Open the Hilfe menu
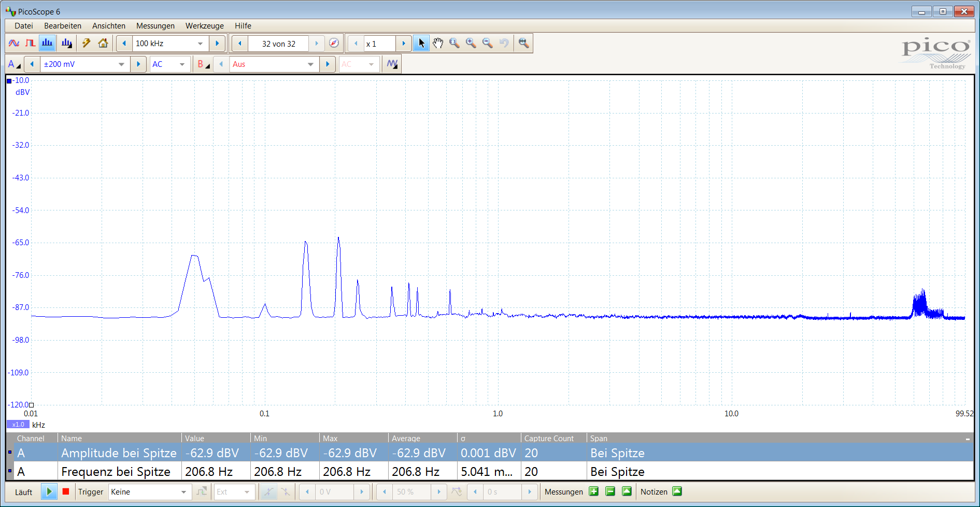The width and height of the screenshot is (980, 507). (x=243, y=26)
